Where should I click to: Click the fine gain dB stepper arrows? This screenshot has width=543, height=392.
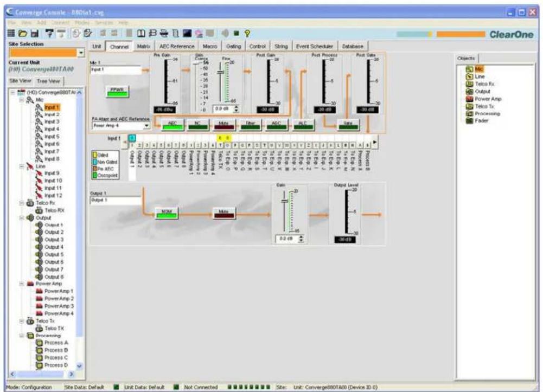(x=237, y=109)
